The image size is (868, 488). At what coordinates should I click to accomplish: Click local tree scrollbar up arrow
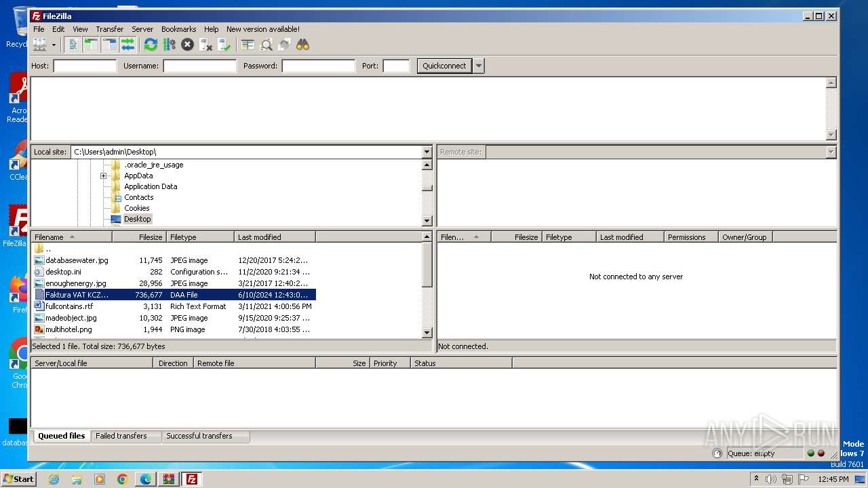[x=427, y=165]
